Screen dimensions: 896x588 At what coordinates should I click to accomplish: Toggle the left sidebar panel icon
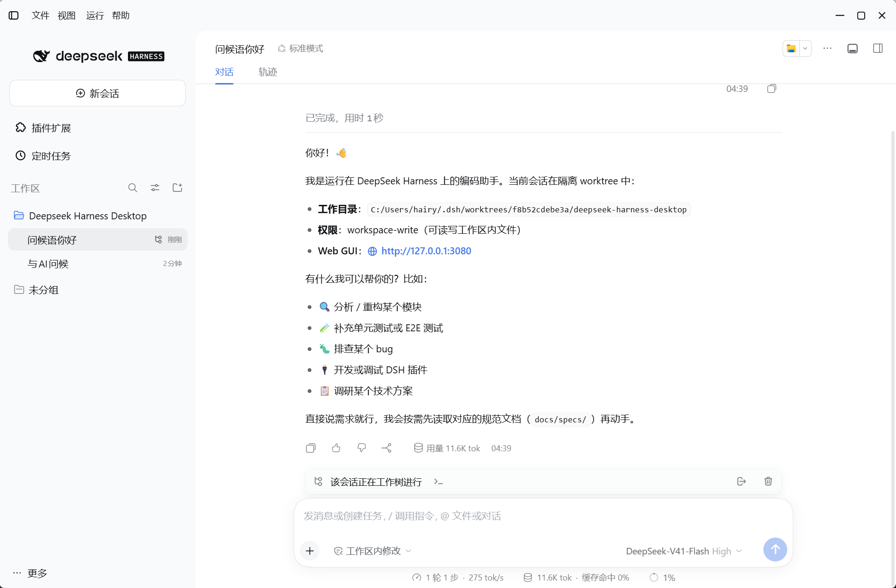coord(14,15)
